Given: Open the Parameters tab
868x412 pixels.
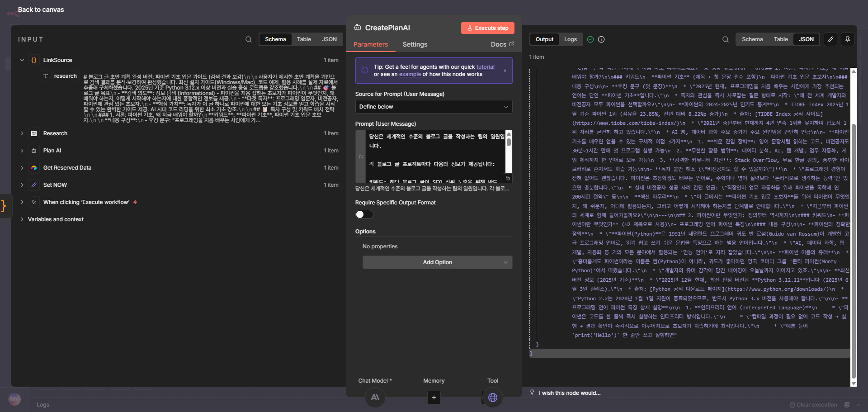Looking at the screenshot, I should [x=371, y=44].
